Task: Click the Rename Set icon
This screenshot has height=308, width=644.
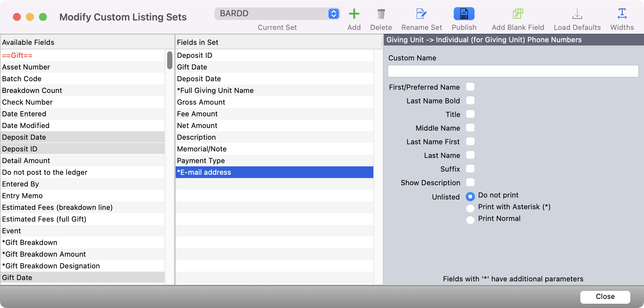Action: pos(422,14)
